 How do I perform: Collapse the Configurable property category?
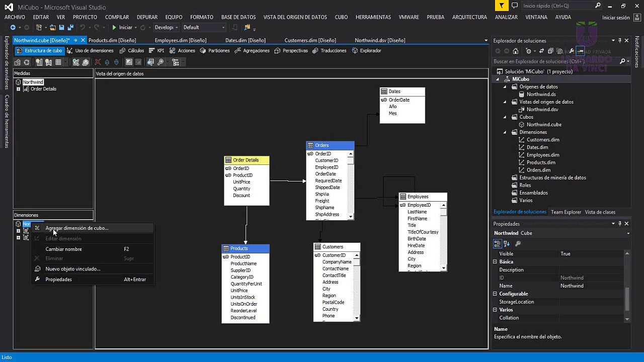[495, 294]
